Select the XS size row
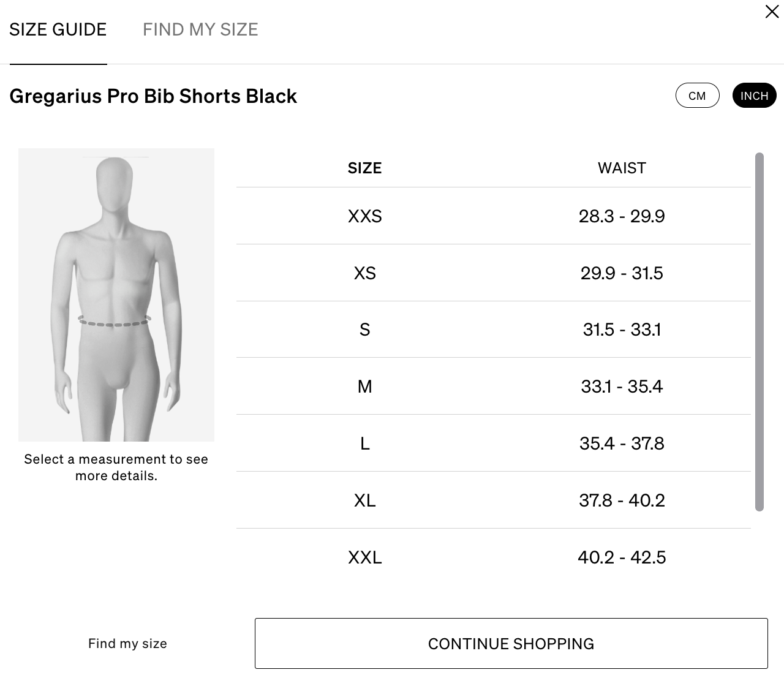This screenshot has width=784, height=686. [494, 273]
